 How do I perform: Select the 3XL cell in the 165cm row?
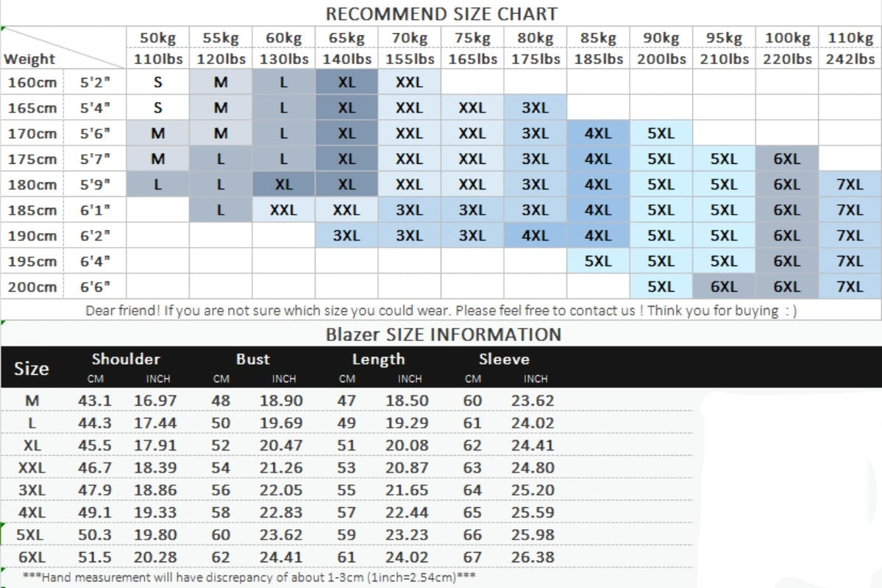tap(535, 107)
